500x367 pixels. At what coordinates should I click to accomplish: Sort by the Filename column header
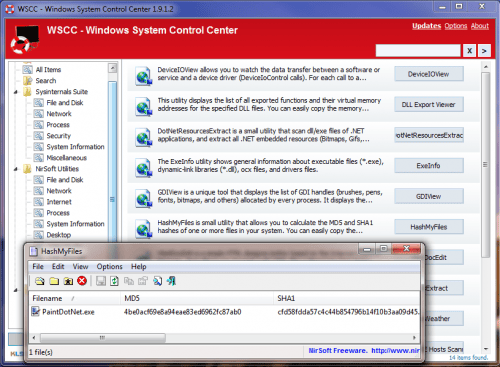pyautogui.click(x=75, y=298)
